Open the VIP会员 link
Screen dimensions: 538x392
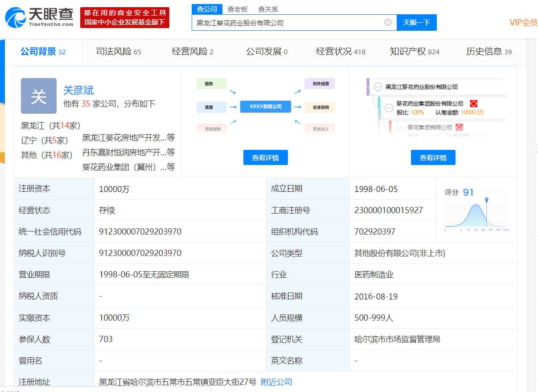tap(523, 23)
